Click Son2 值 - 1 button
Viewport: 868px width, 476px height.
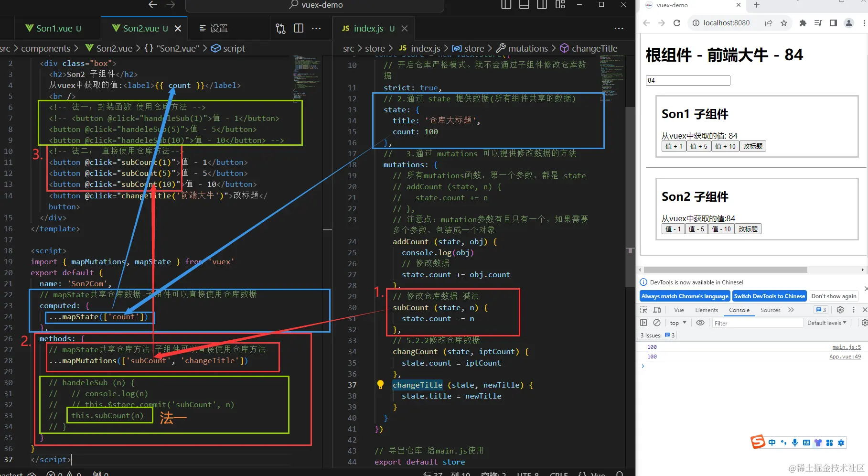[x=673, y=229]
